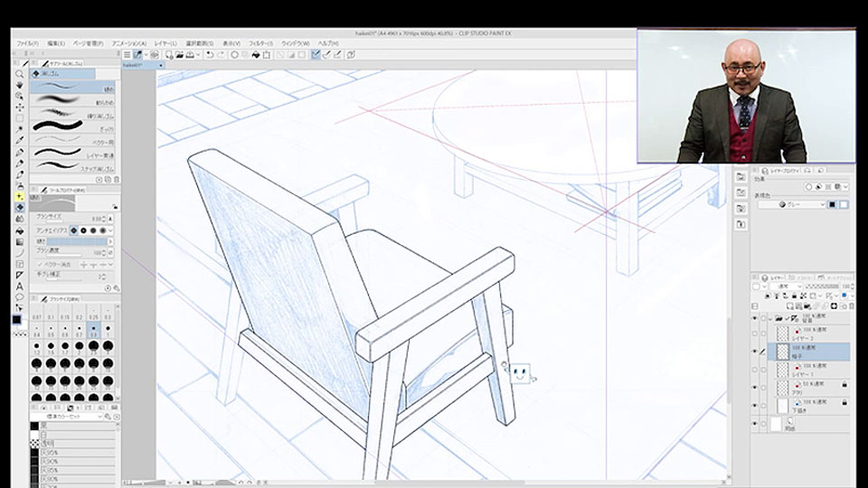The image size is (868, 488).
Task: Open the layer blend mode 通常 dropdown
Action: [788, 286]
